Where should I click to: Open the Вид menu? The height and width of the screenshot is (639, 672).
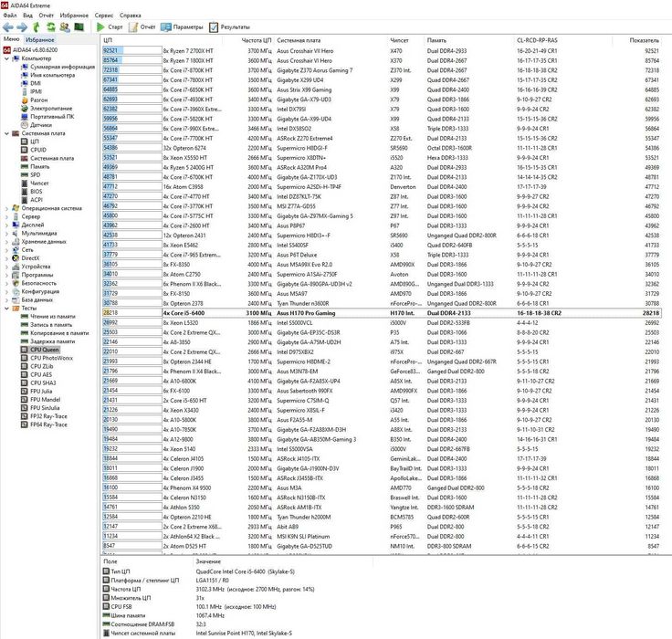[28, 15]
